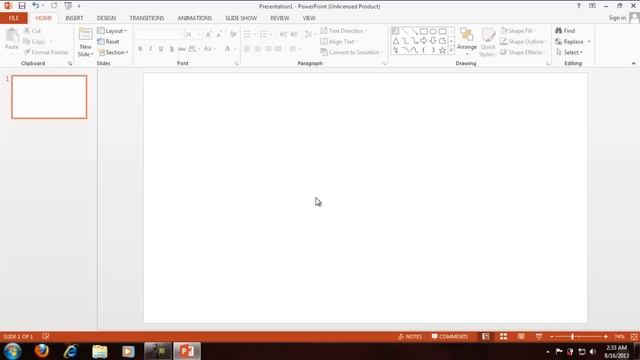This screenshot has width=640, height=360.
Task: Open Text Direction dropdown
Action: (344, 31)
